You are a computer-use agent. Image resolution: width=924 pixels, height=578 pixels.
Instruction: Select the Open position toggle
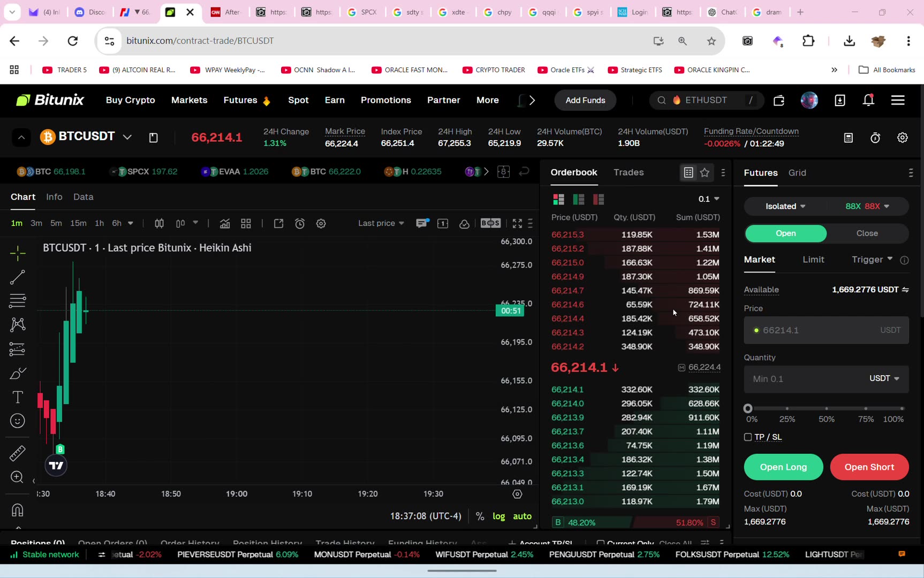click(786, 233)
